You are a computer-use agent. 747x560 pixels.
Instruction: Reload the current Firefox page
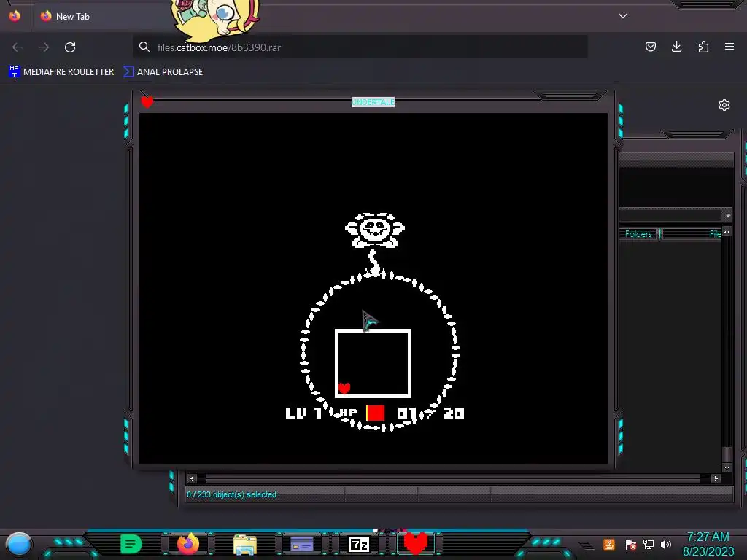[x=70, y=47]
